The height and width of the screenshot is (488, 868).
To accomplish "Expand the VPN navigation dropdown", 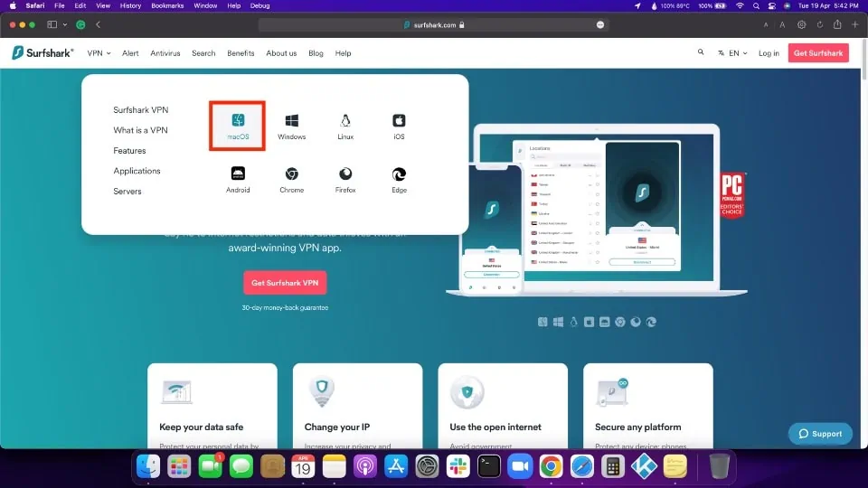I will 99,53.
